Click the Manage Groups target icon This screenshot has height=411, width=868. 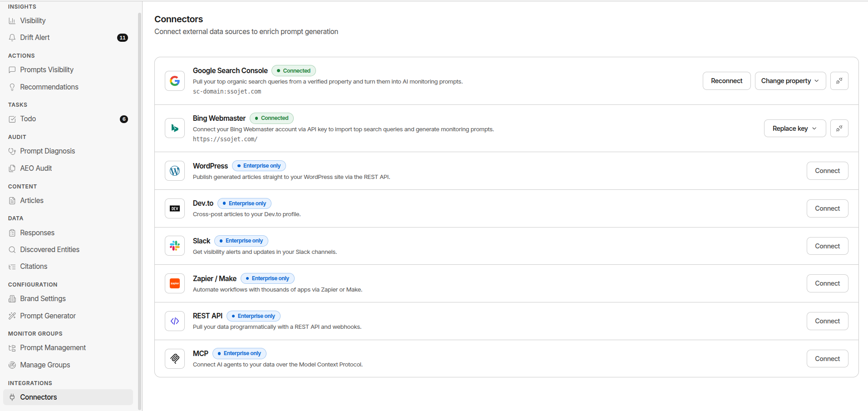pyautogui.click(x=12, y=365)
